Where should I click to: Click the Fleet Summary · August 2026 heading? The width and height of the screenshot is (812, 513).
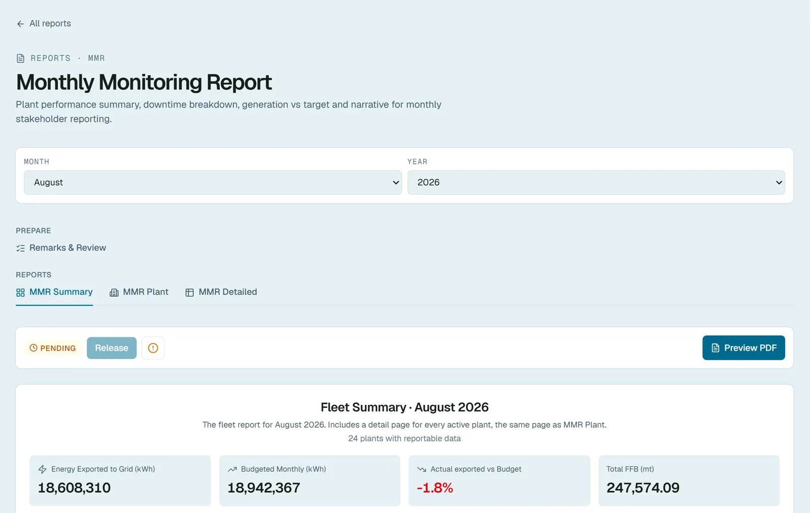click(404, 407)
